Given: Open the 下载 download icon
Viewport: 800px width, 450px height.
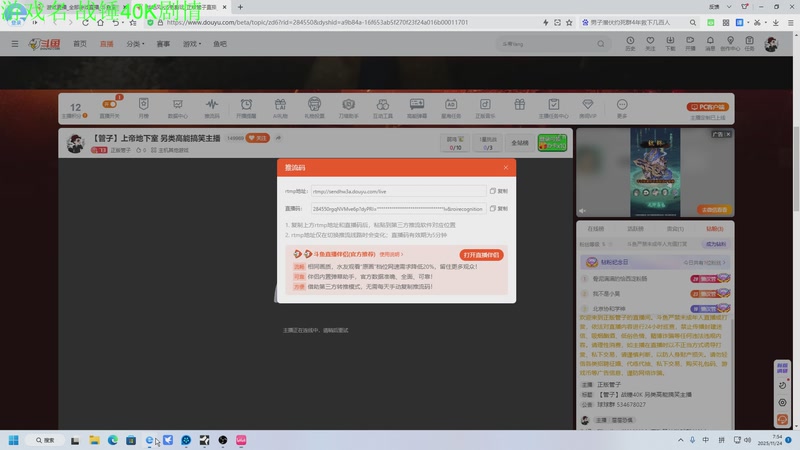Looking at the screenshot, I should [x=670, y=43].
